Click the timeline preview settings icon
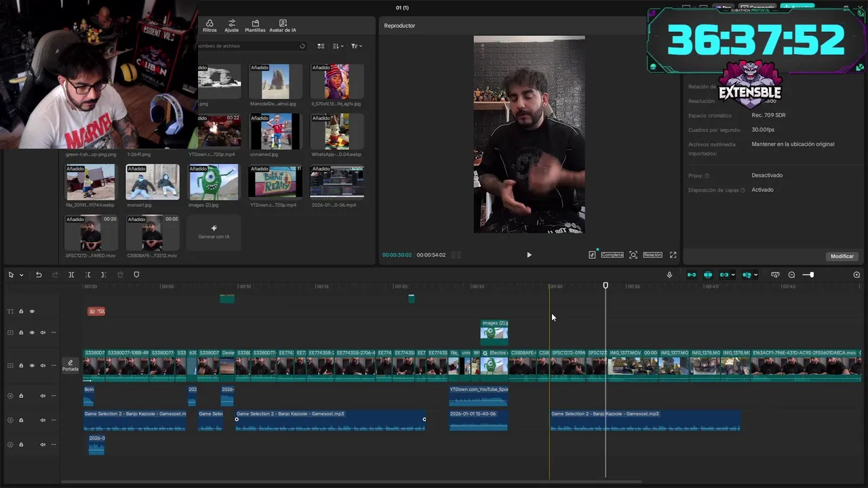Screen dimensions: 868x488 point(775,274)
